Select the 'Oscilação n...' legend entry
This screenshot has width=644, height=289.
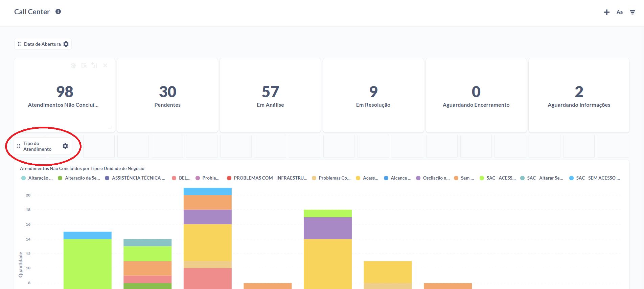point(433,178)
